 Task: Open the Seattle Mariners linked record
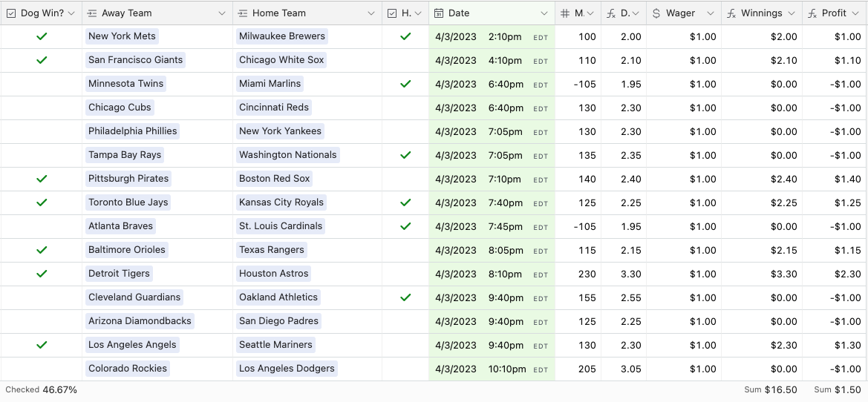[275, 345]
